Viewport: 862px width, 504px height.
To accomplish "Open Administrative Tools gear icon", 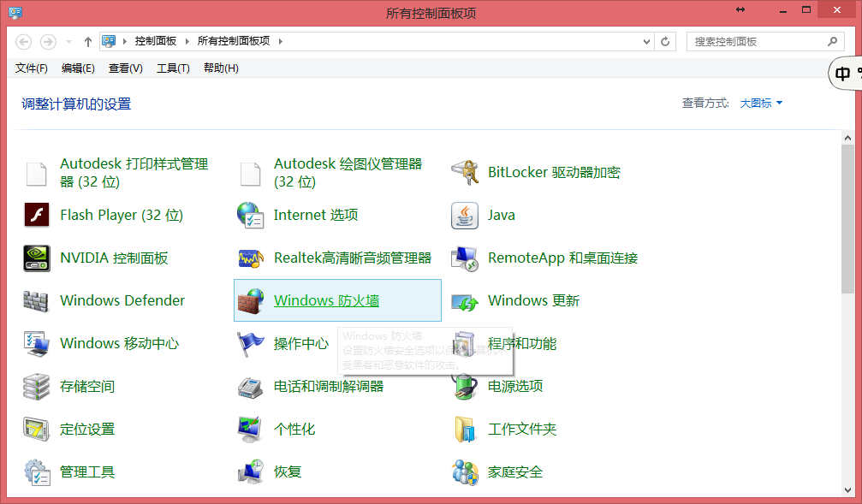I will [x=37, y=472].
